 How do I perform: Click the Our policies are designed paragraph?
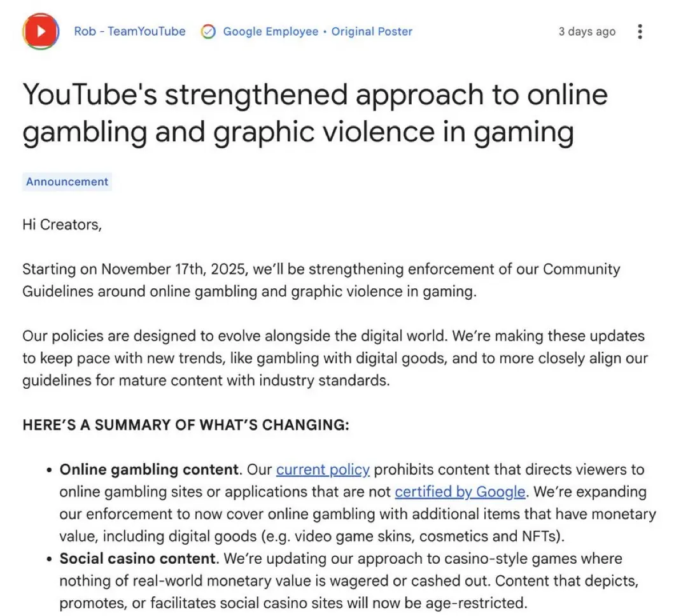click(335, 358)
